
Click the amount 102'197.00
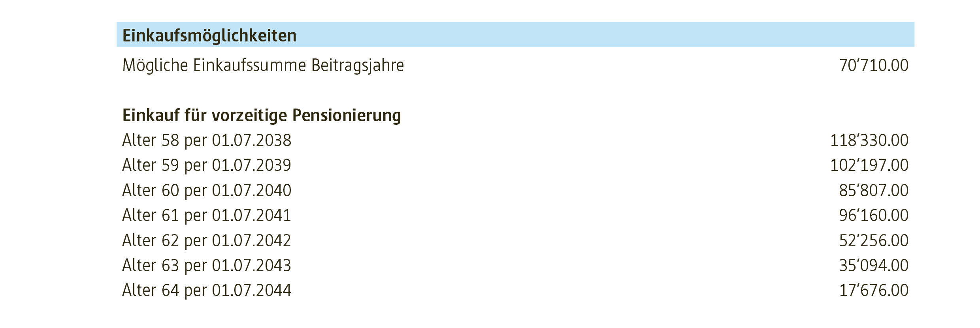point(869,165)
